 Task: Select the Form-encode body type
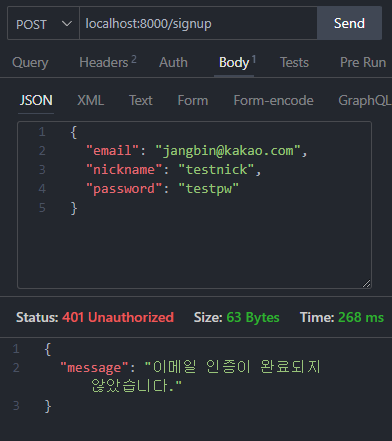point(273,100)
